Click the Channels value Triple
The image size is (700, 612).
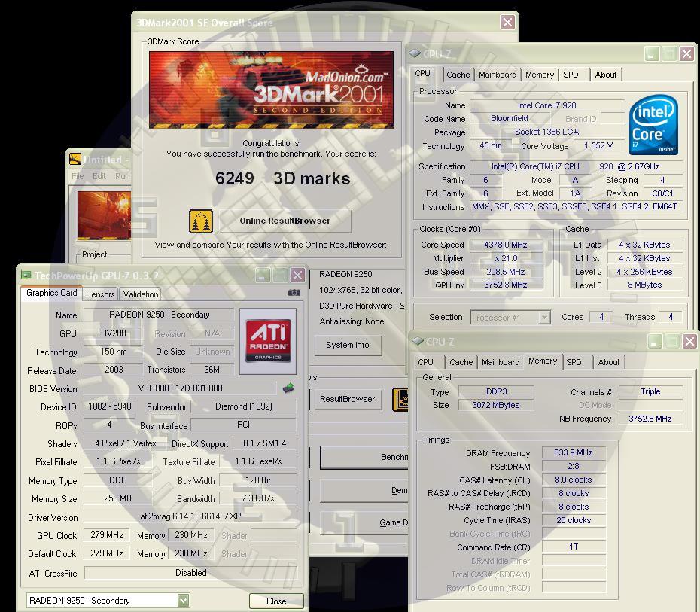(650, 392)
